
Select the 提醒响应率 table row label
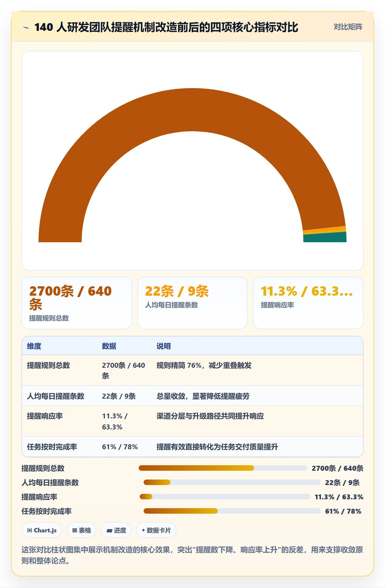(x=45, y=416)
